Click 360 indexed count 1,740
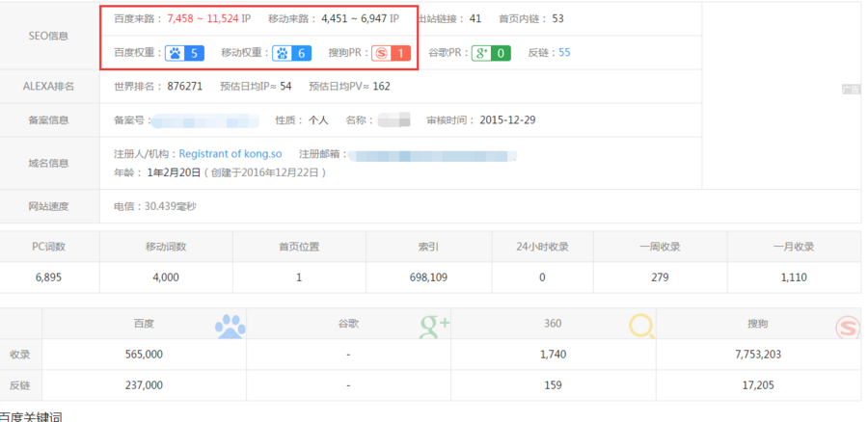Screen dimensions: 868x422 [553, 355]
